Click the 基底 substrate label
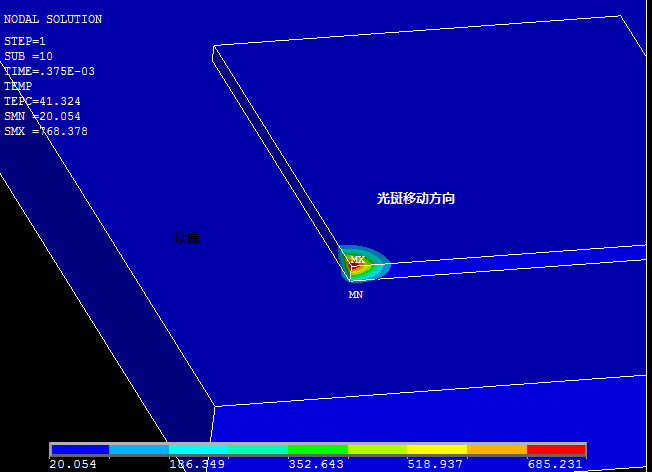The image size is (652, 472). [187, 238]
